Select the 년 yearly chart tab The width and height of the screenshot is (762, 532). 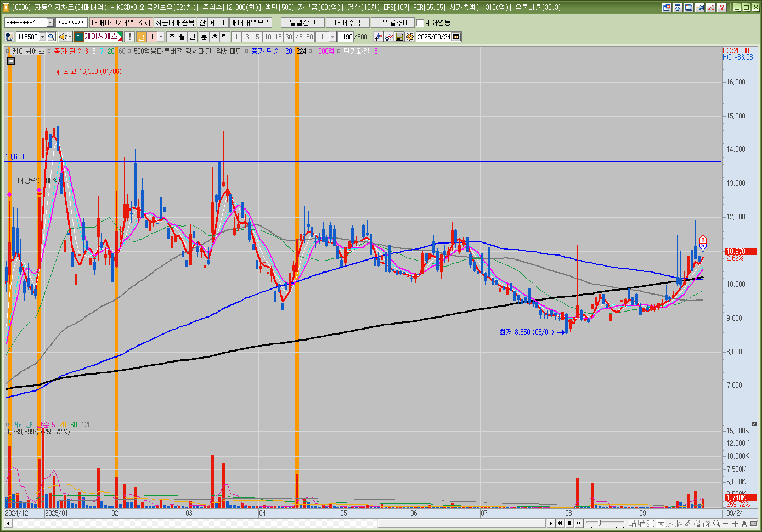pos(193,37)
